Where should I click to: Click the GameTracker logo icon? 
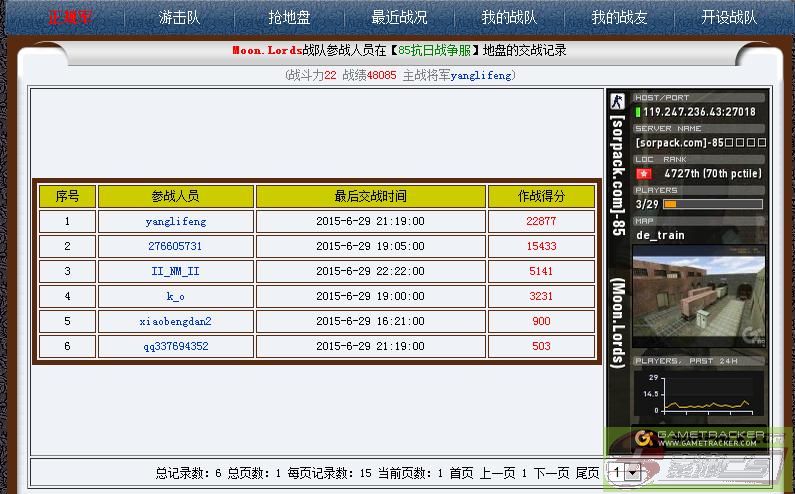click(x=645, y=438)
